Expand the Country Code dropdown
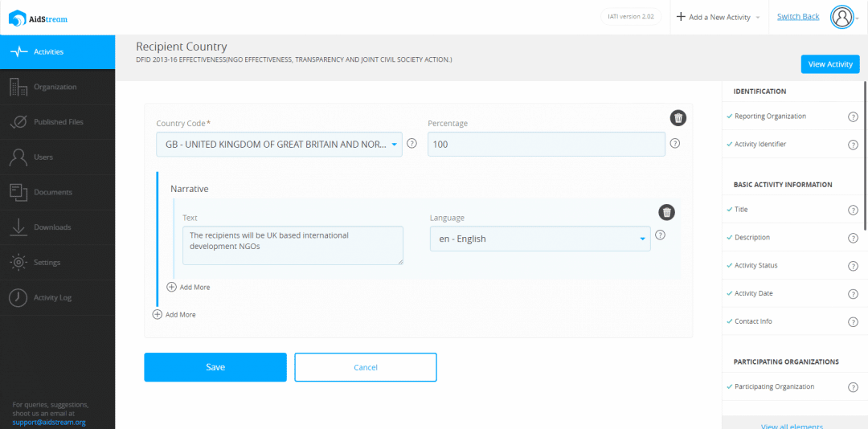This screenshot has height=429, width=868. 280,145
